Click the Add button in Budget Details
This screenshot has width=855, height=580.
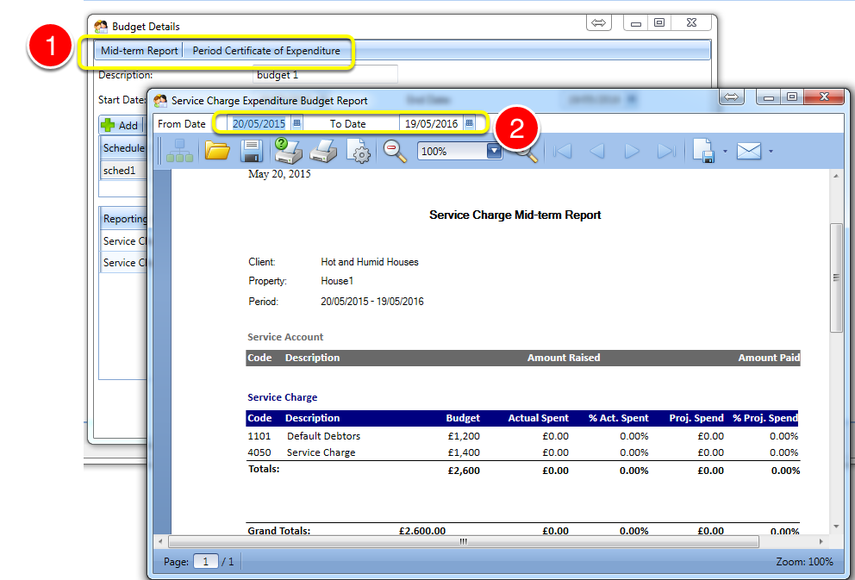pos(121,125)
